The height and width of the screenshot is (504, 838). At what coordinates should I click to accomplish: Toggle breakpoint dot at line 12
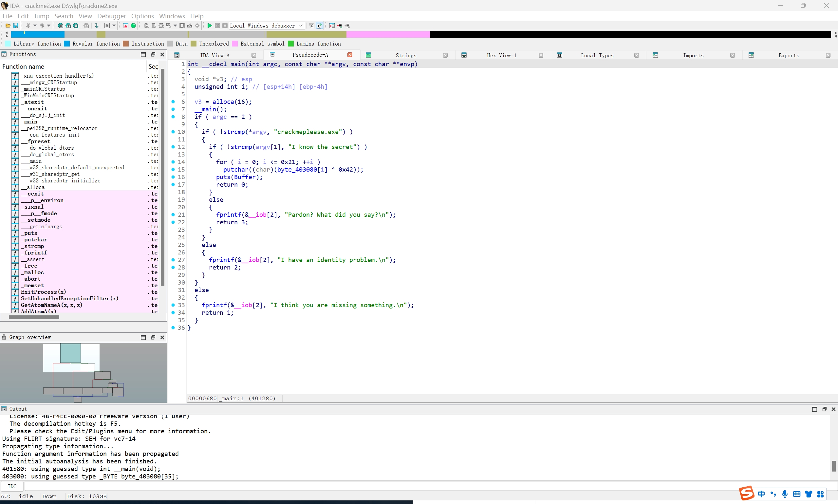(x=173, y=147)
